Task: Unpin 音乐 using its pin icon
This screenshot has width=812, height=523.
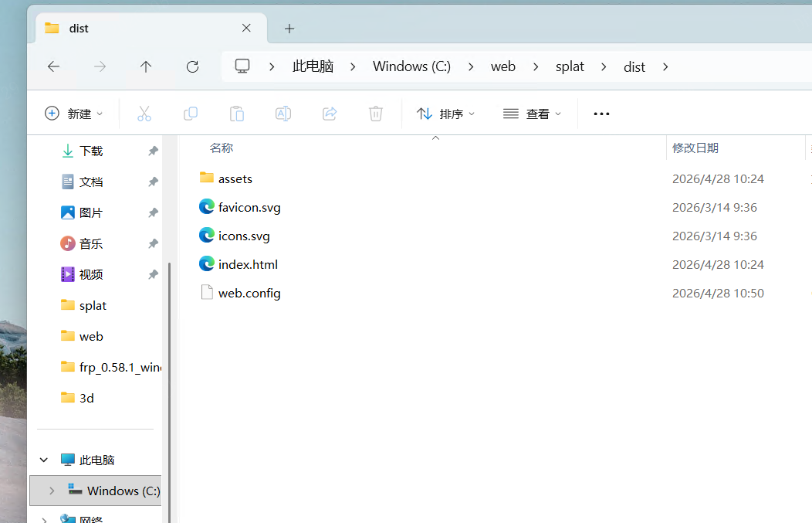Action: 153,243
